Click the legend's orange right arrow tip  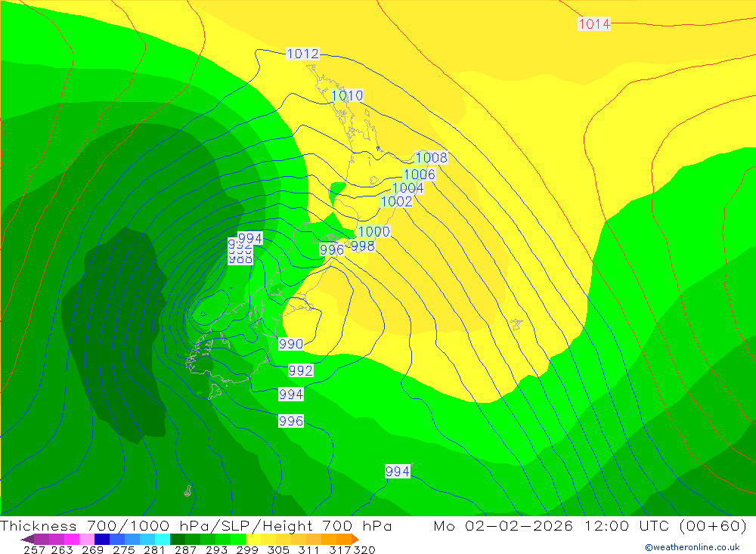tap(355, 539)
